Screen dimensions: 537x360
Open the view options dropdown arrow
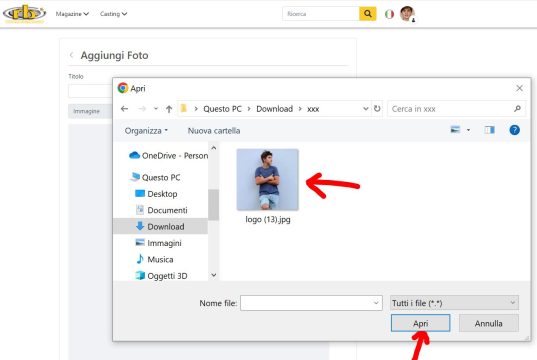[468, 130]
